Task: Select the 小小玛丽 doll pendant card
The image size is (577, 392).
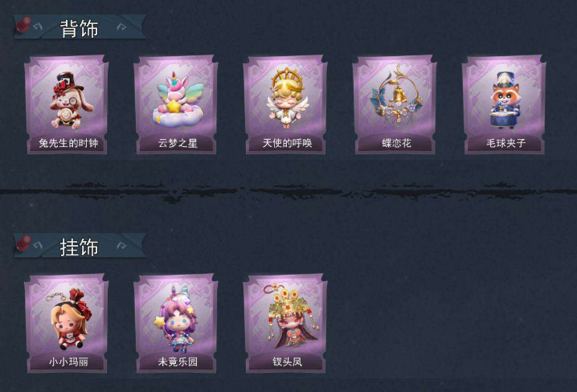Action: pyautogui.click(x=67, y=323)
